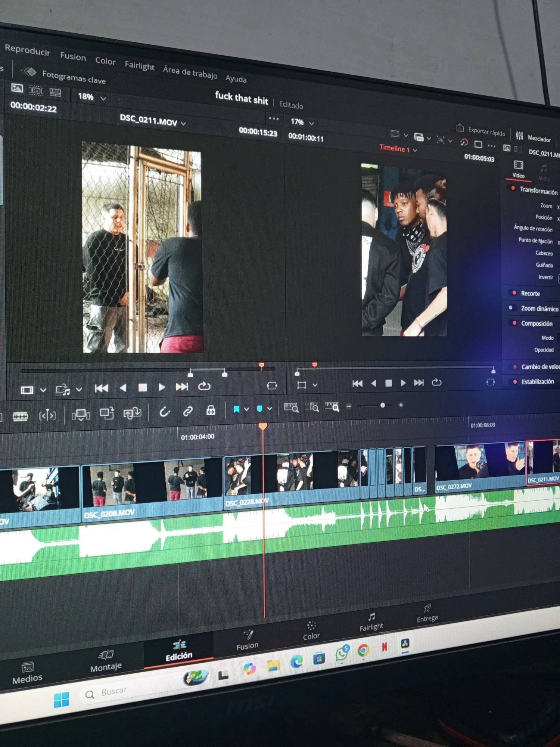Click the snapping magnet icon in timeline toolbar

[165, 412]
